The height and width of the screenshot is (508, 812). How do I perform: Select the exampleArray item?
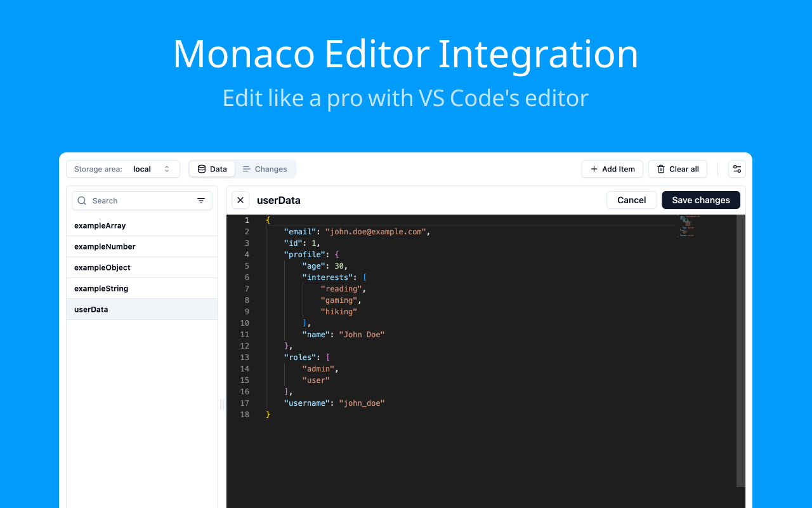142,225
